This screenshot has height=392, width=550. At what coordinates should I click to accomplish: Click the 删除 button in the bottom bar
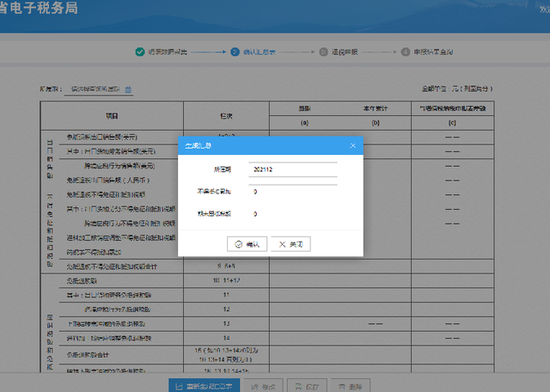pos(351,386)
